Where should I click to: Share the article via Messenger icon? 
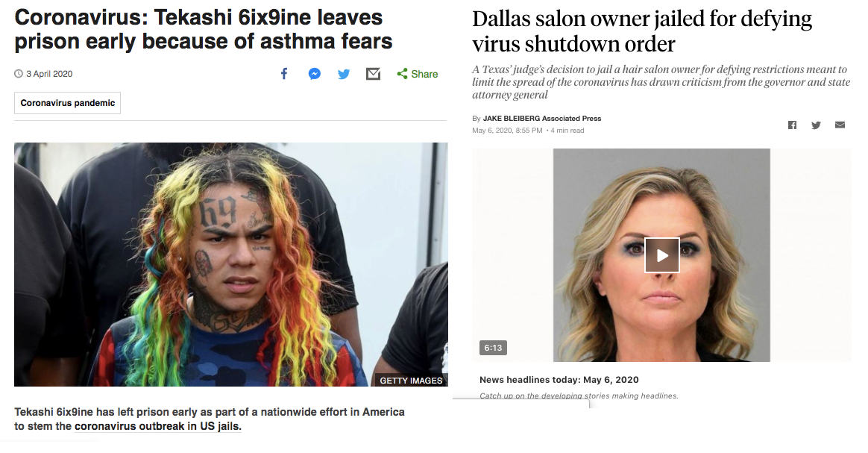click(x=315, y=74)
